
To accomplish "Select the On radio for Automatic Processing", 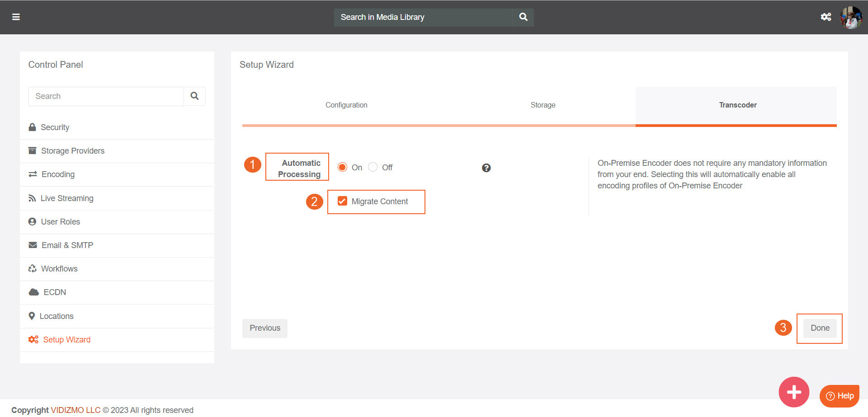I will coord(343,168).
